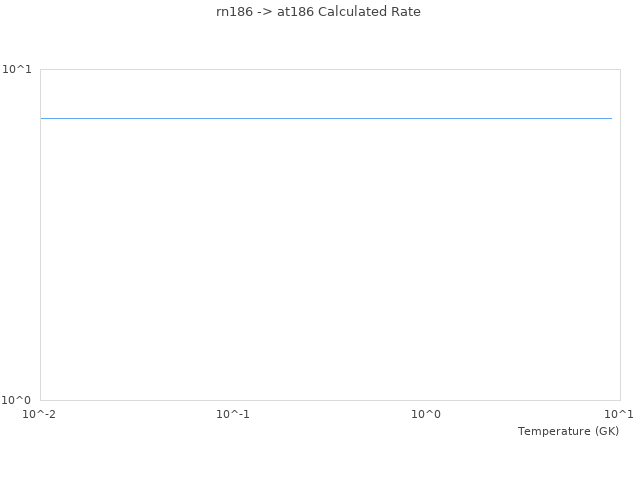Click the x-axis "10^-2" tick label
Image resolution: width=640 pixels, height=480 pixels.
(x=39, y=414)
